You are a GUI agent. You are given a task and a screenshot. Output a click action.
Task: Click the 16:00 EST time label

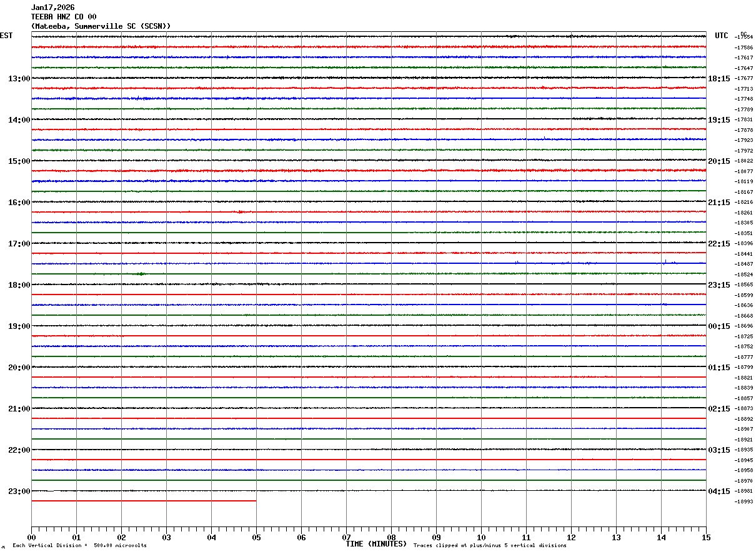(x=19, y=203)
